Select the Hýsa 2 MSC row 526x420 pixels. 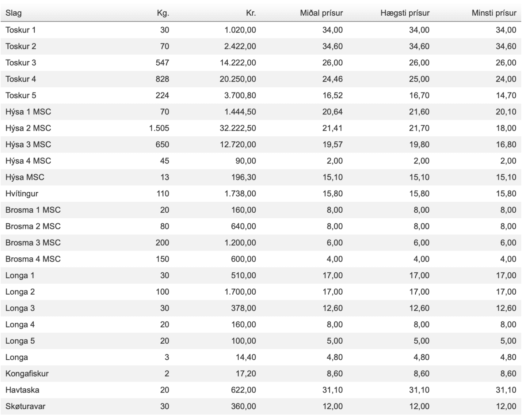[x=261, y=128]
